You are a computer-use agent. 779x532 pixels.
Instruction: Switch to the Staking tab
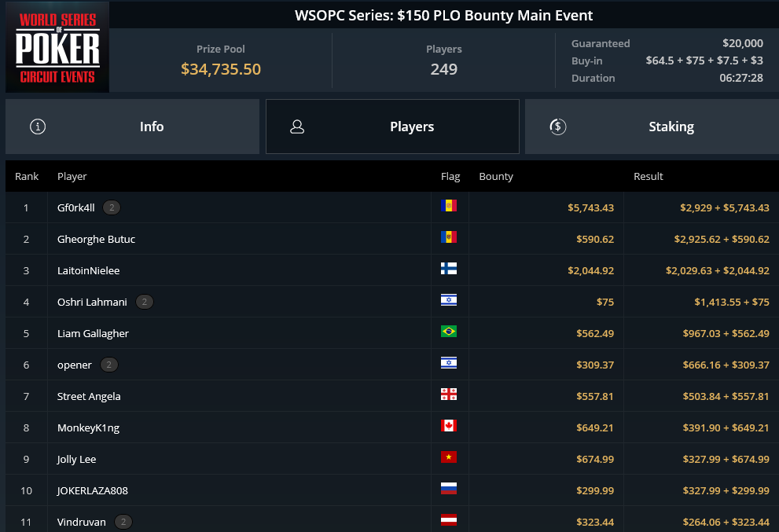point(652,127)
